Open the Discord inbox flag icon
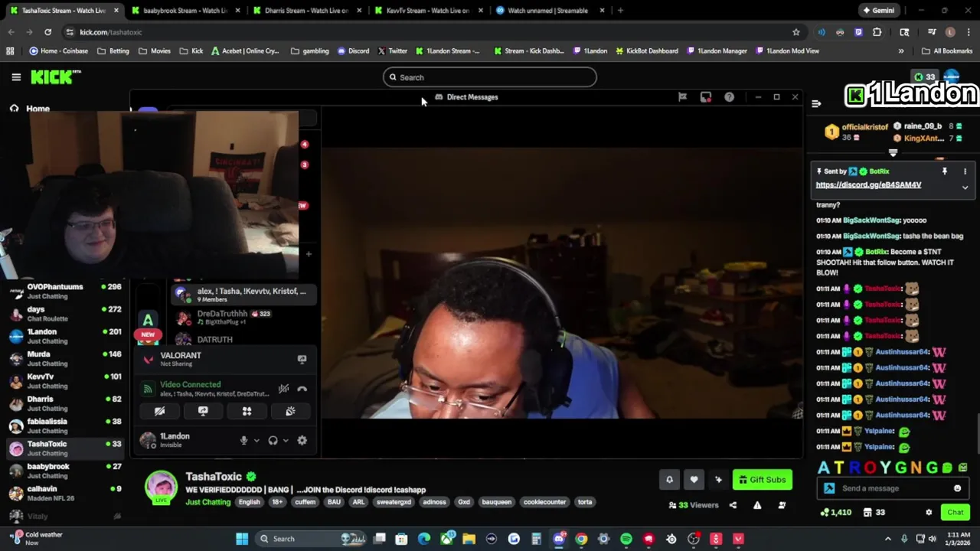980x551 pixels. tap(682, 97)
